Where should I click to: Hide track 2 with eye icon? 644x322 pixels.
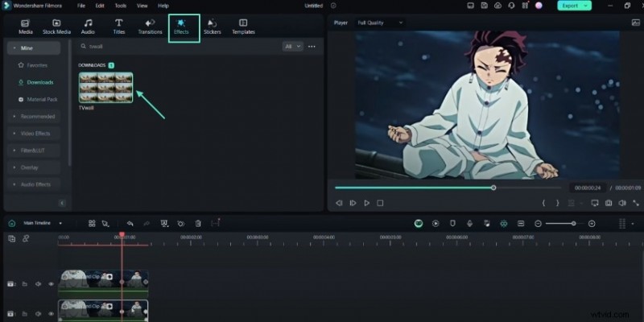point(51,284)
